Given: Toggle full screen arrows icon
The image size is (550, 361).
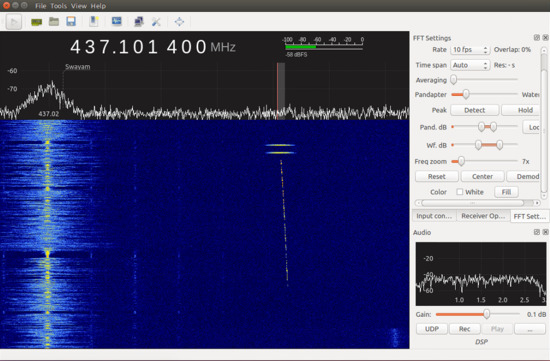Looking at the screenshot, I should pos(179,22).
